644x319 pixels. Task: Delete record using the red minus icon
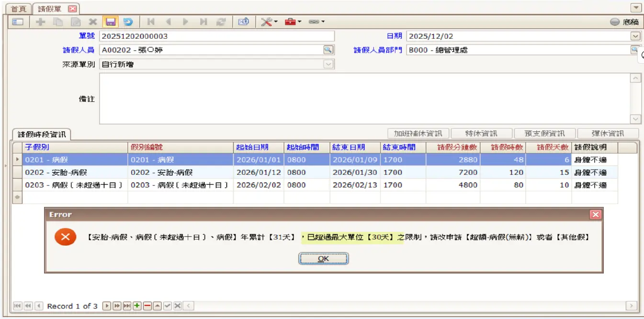coord(147,306)
